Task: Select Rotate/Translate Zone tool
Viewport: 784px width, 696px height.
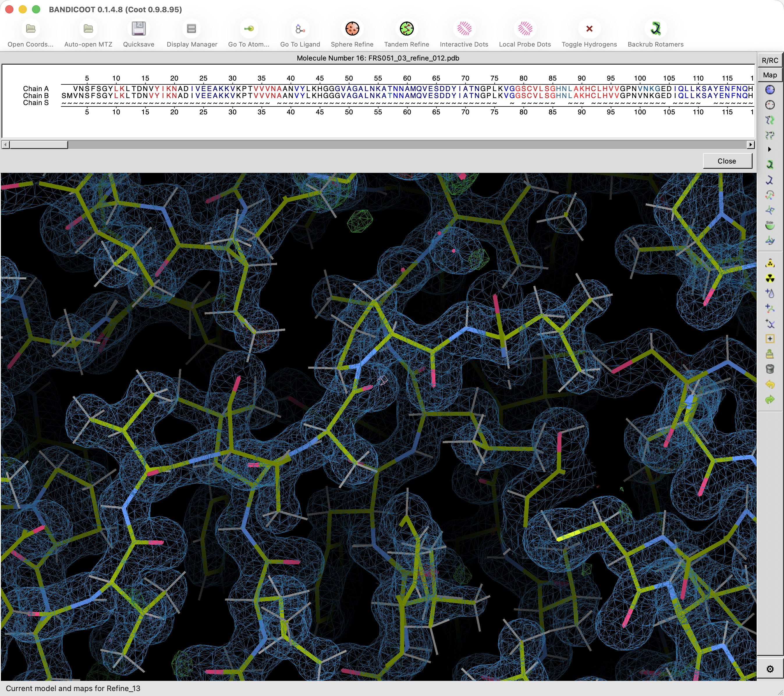Action: coord(770,135)
